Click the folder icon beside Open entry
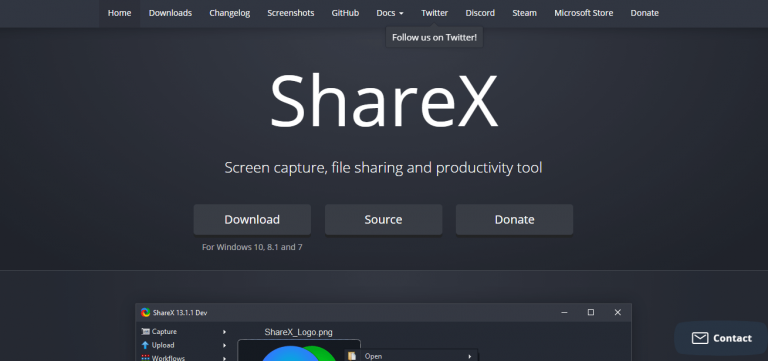768x361 pixels. pyautogui.click(x=352, y=356)
